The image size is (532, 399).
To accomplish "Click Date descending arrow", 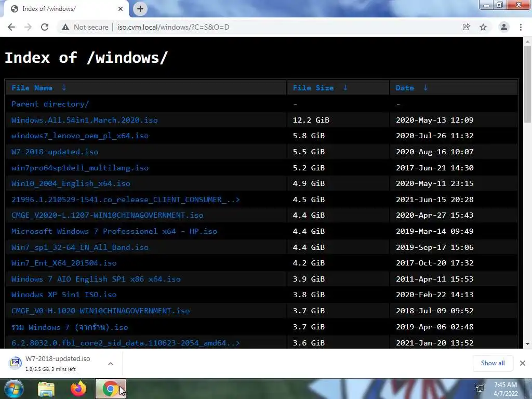I will (x=425, y=88).
